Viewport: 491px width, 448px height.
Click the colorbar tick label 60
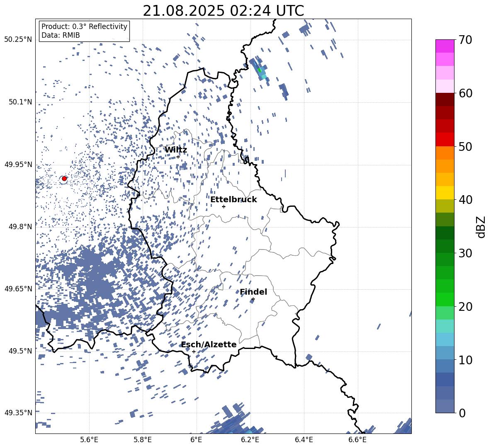point(465,93)
